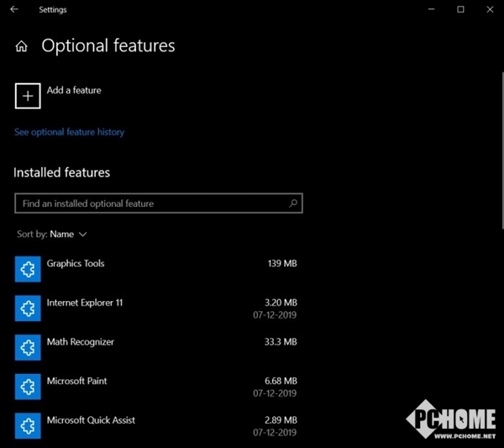Click the back arrow in Settings title bar
Screen dimensions: 504x448
[x=13, y=10]
